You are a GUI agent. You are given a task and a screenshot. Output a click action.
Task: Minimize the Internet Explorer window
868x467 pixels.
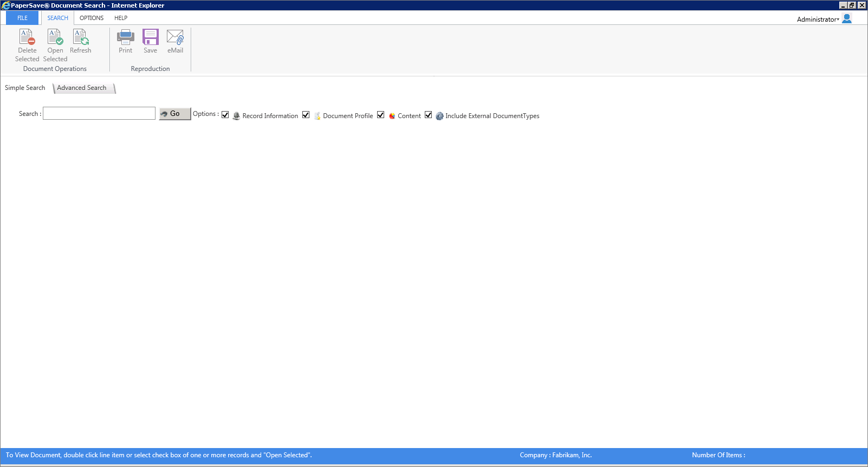[843, 5]
